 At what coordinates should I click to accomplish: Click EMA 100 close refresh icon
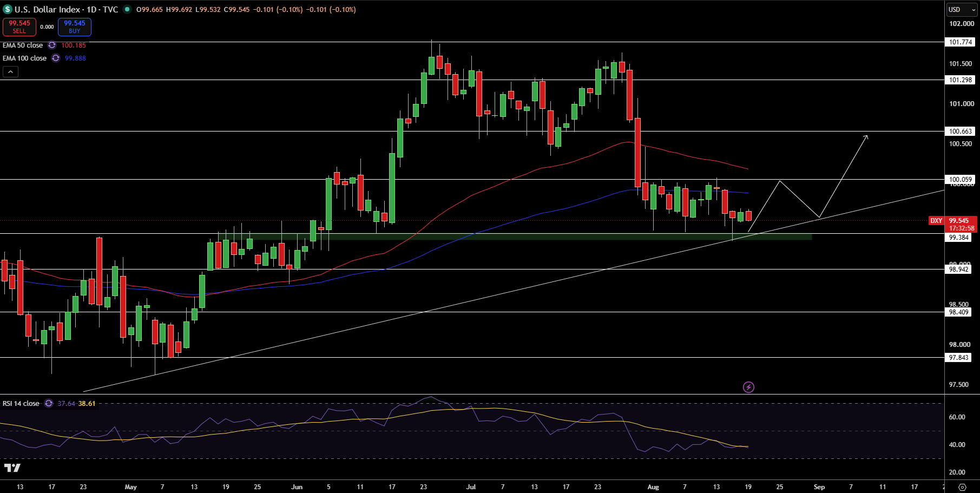56,58
